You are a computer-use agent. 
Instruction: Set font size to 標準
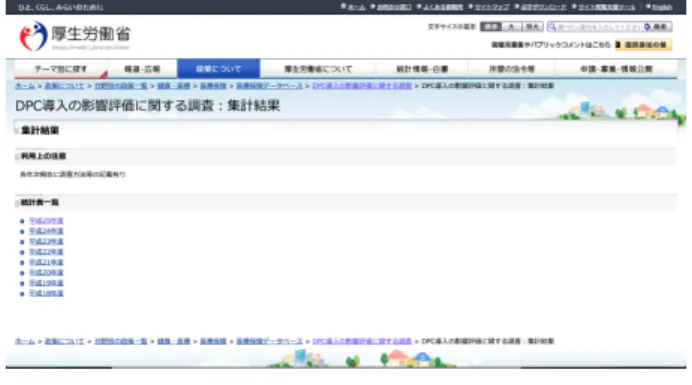click(x=491, y=27)
